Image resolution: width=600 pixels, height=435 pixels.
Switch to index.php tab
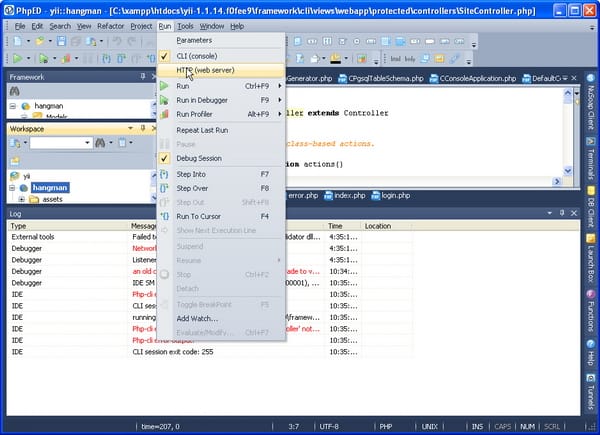click(345, 196)
